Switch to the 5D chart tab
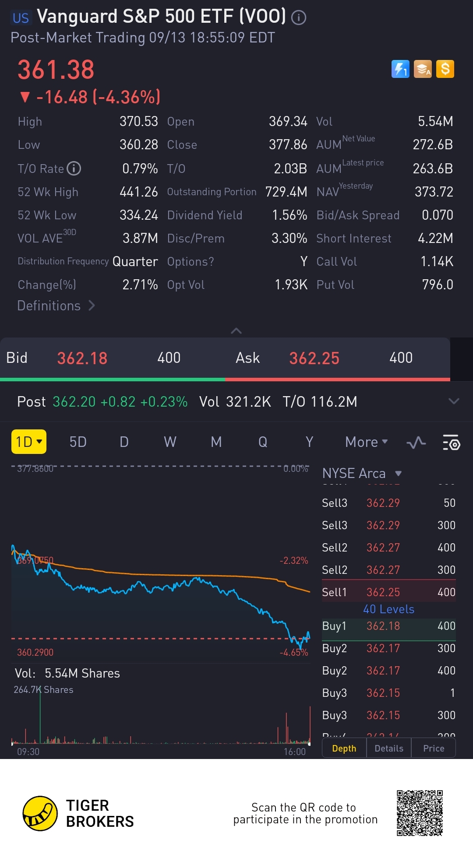473x868 pixels. [78, 442]
